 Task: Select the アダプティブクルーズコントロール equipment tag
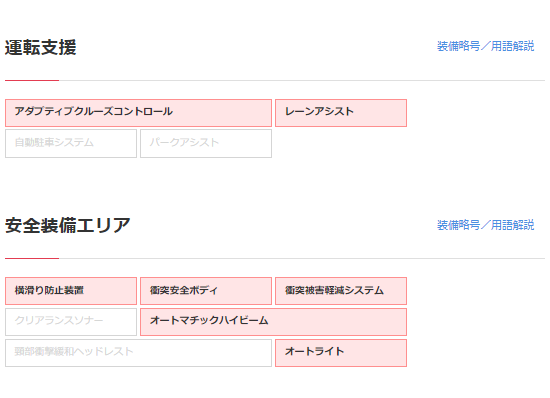coord(138,113)
